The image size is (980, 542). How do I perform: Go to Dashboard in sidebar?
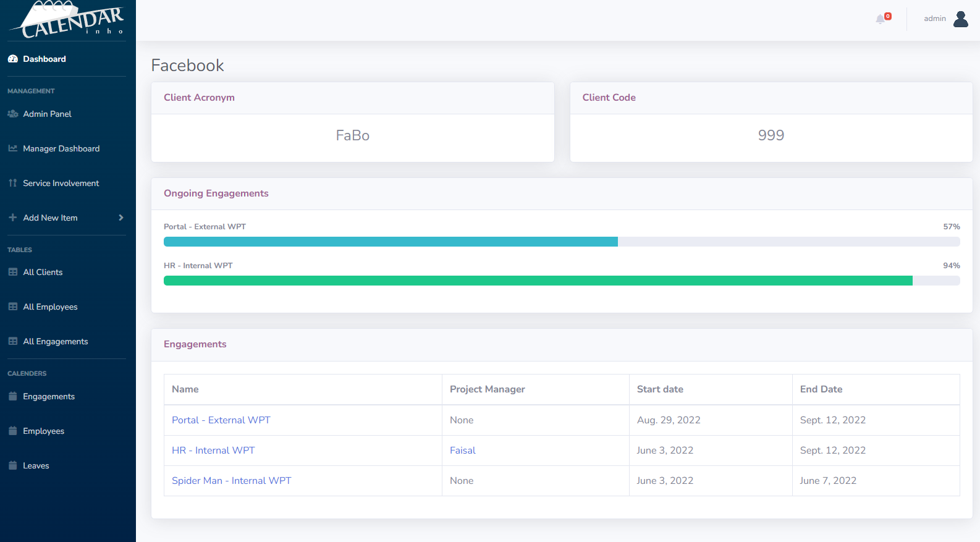[44, 59]
